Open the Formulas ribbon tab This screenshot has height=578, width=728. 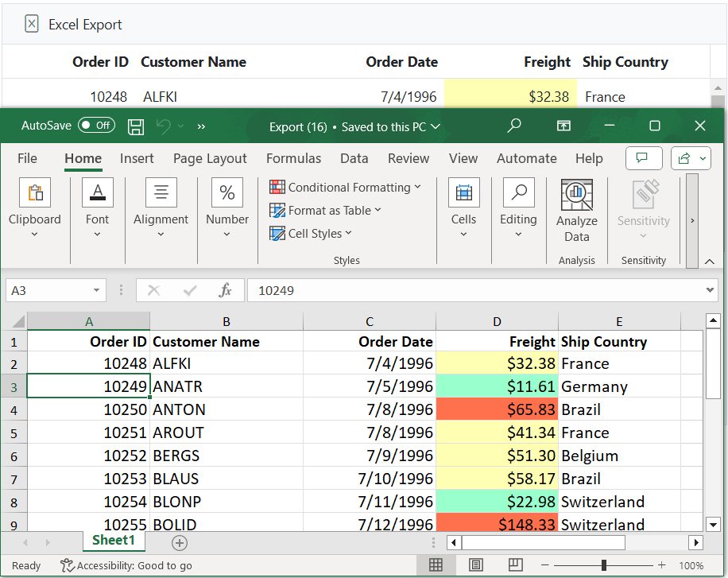pyautogui.click(x=293, y=158)
